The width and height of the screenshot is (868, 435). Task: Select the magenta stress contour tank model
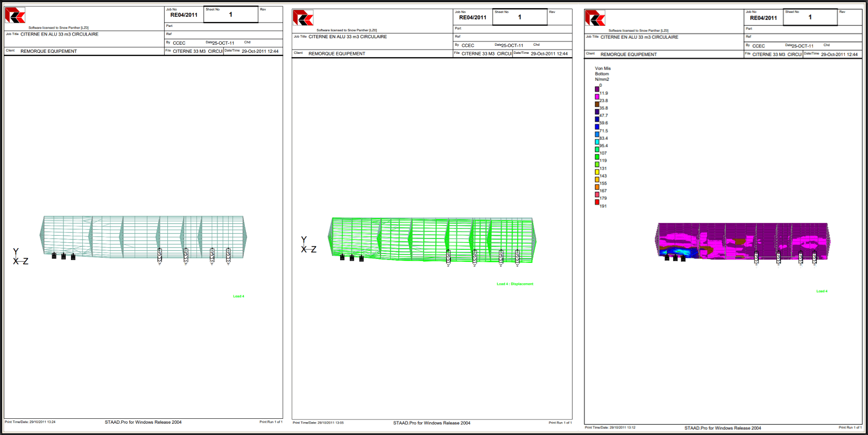(x=743, y=241)
